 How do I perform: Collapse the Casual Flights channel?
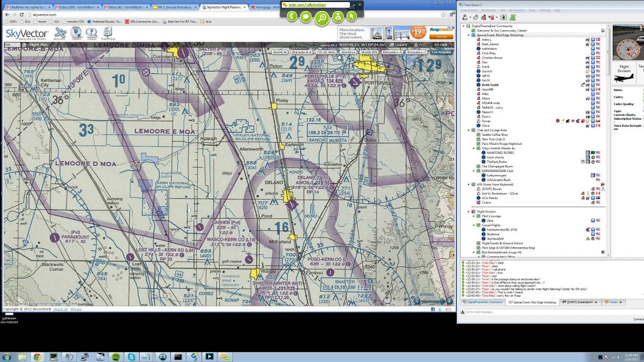click(473, 225)
